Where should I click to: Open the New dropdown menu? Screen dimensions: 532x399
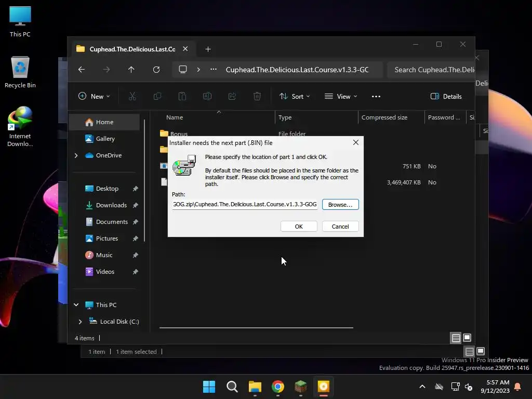pos(94,96)
